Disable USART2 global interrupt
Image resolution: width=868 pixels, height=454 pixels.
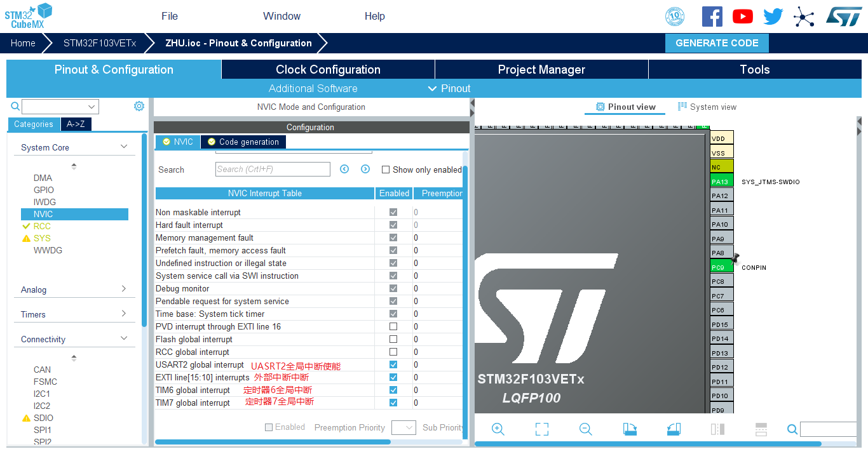click(393, 364)
